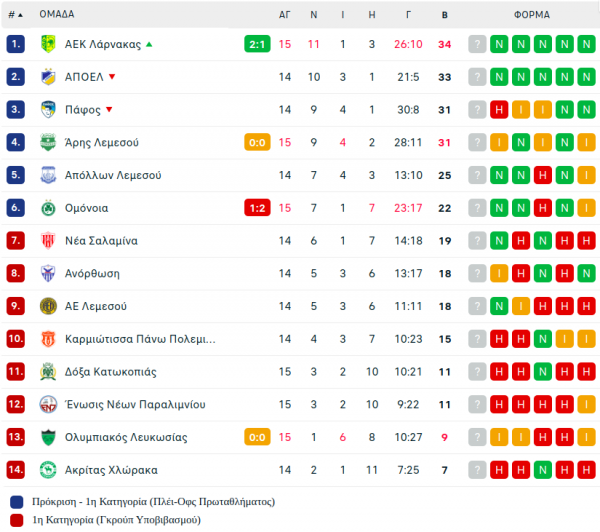Open Απόλλων Λεμεσού team page
This screenshot has height=532, width=600.
point(113,175)
